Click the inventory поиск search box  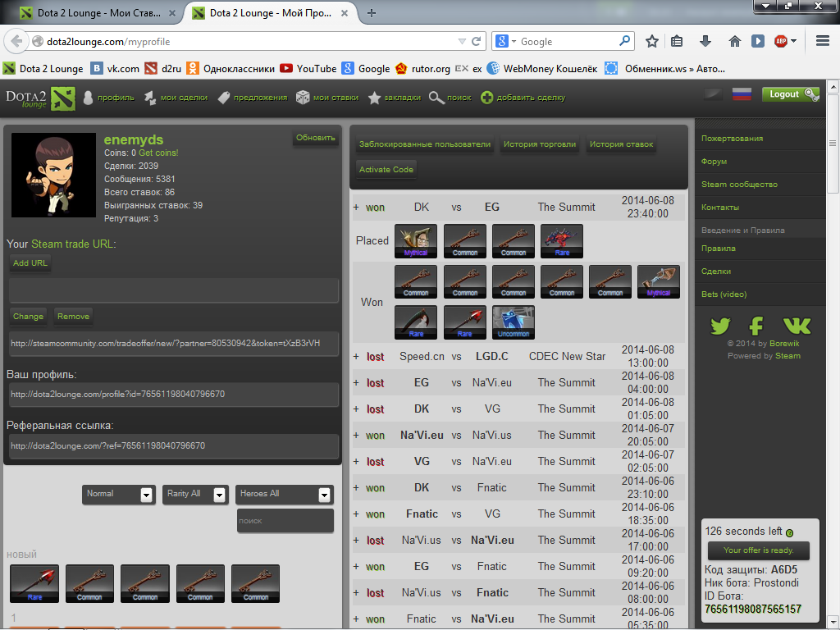pos(285,521)
